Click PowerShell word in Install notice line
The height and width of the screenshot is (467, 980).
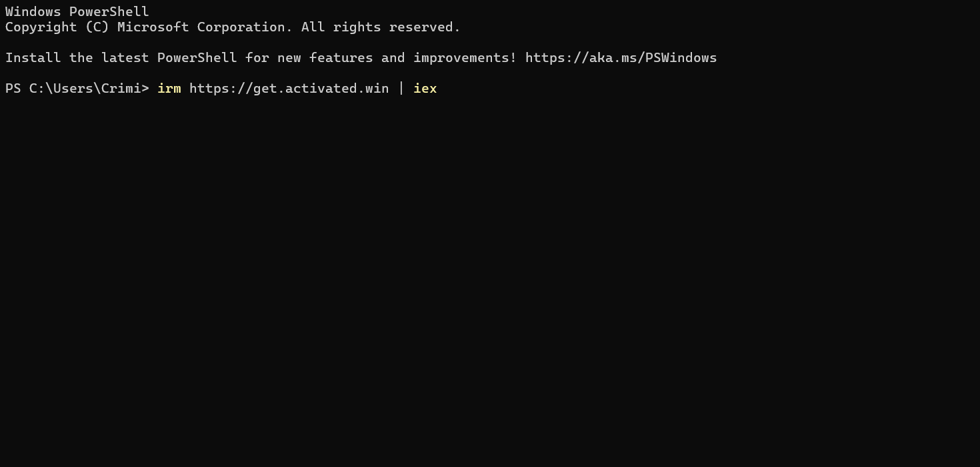tap(197, 57)
